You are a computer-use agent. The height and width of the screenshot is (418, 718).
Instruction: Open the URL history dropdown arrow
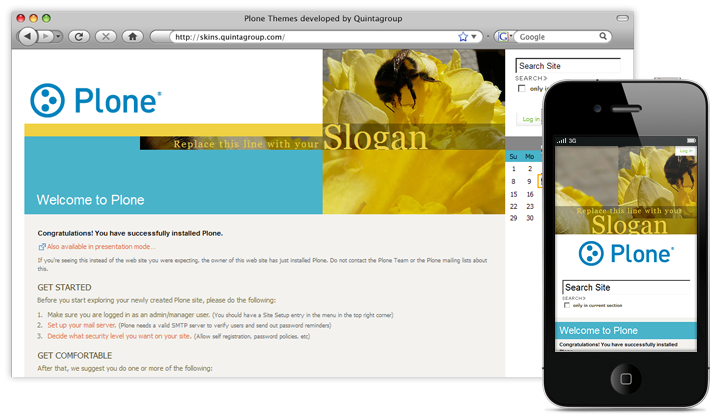tap(474, 37)
